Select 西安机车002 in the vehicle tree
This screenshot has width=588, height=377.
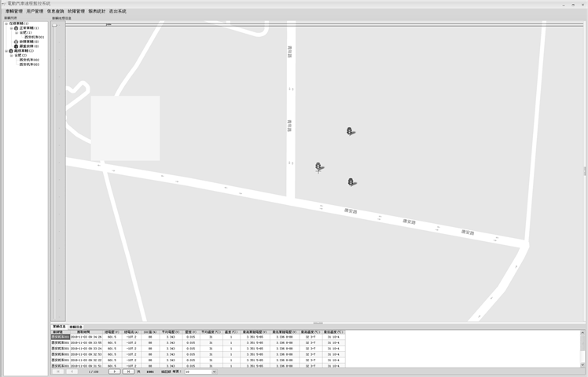pyautogui.click(x=29, y=60)
